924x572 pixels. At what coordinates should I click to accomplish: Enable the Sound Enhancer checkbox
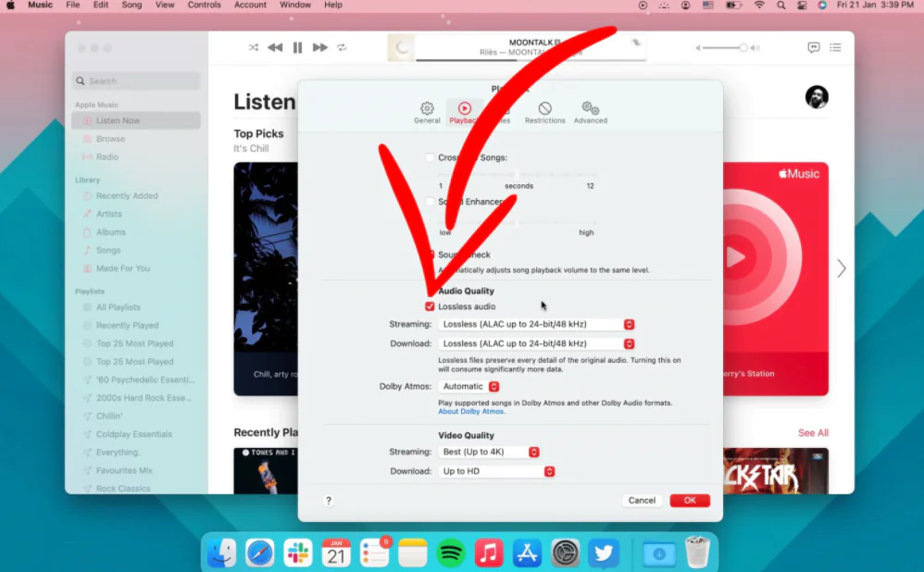pos(430,202)
